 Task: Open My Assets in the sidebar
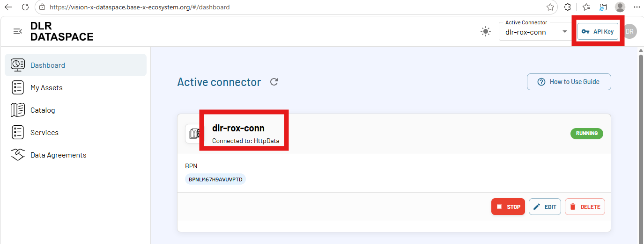click(x=75, y=87)
